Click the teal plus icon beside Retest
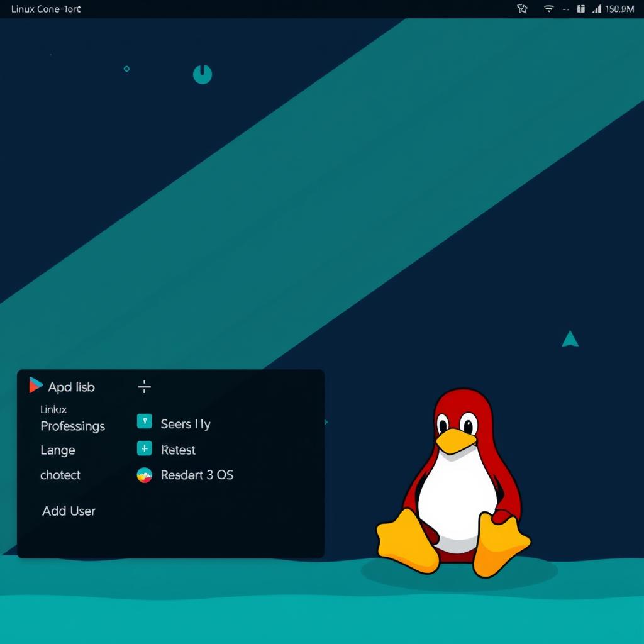 [x=144, y=448]
